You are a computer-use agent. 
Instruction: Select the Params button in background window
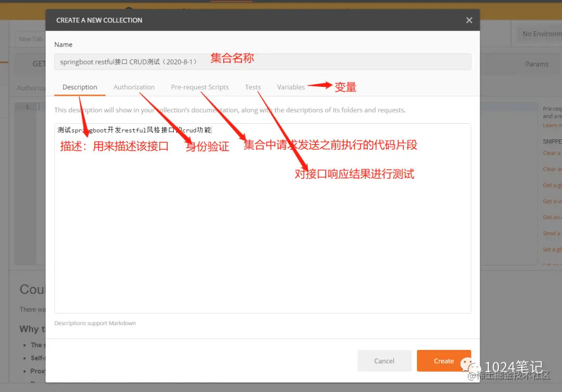click(x=537, y=64)
